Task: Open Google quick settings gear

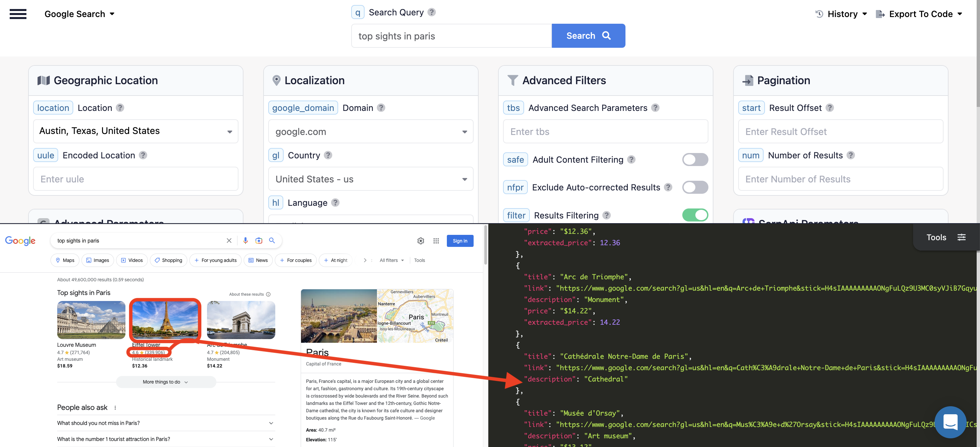Action: coord(421,241)
